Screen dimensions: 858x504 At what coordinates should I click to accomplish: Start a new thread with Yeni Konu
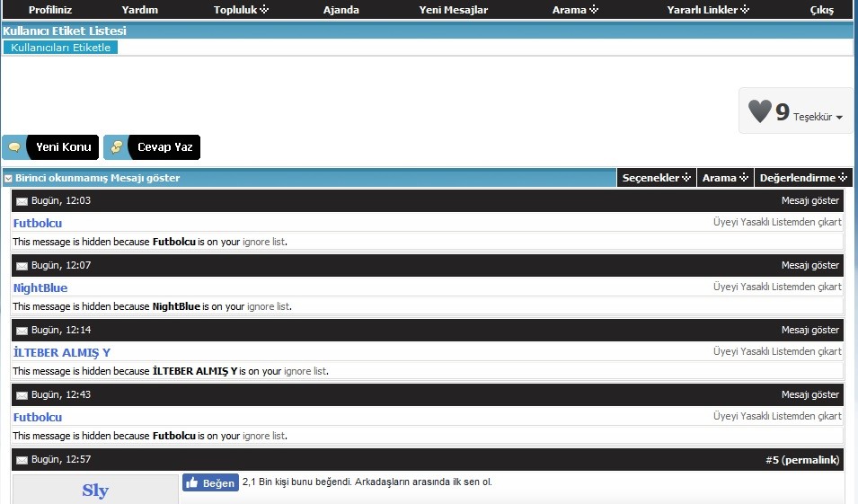(x=50, y=147)
